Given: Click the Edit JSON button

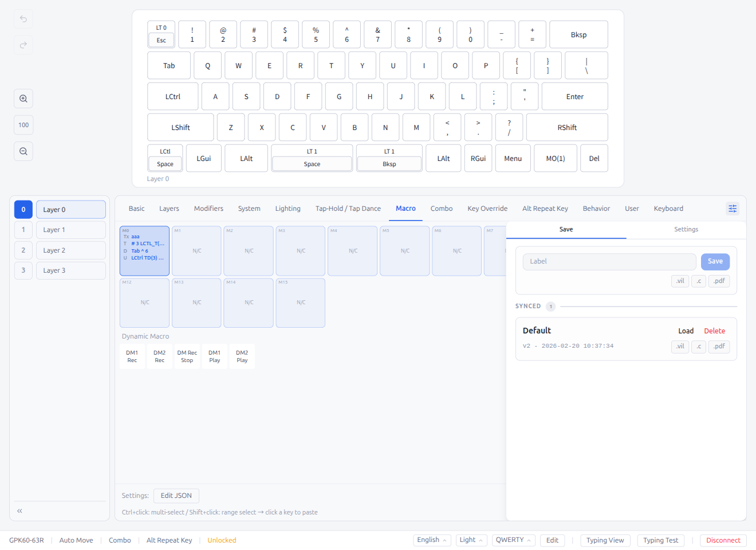Looking at the screenshot, I should [176, 496].
